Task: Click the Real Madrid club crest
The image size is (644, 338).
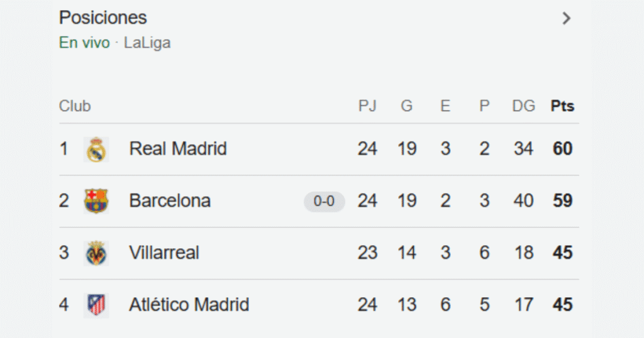Action: pyautogui.click(x=96, y=150)
